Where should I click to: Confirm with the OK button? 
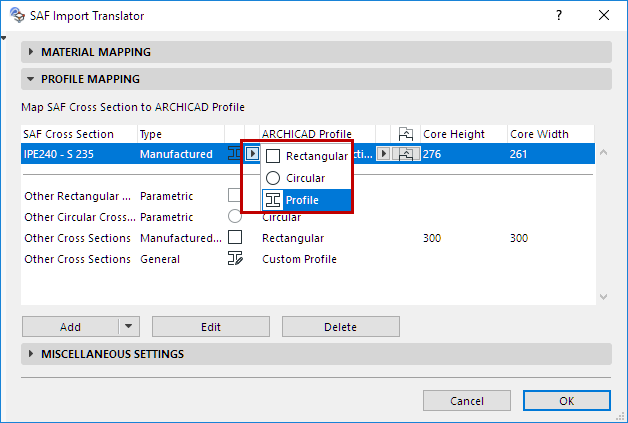click(567, 401)
